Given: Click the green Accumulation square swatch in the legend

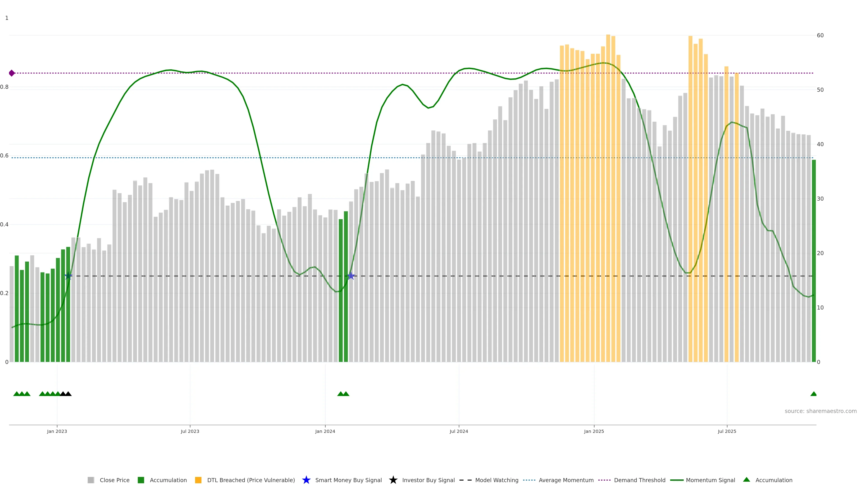Looking at the screenshot, I should [x=141, y=480].
